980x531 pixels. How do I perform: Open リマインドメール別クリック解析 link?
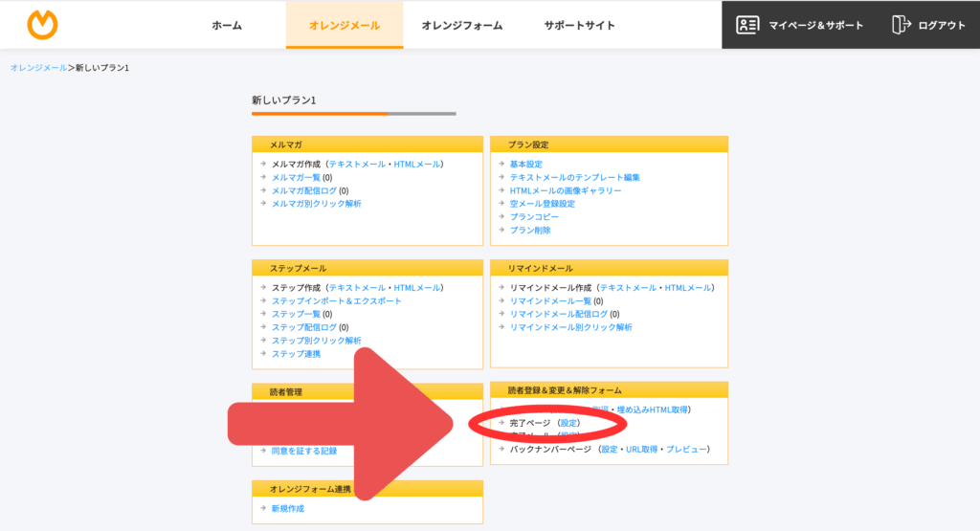570,327
